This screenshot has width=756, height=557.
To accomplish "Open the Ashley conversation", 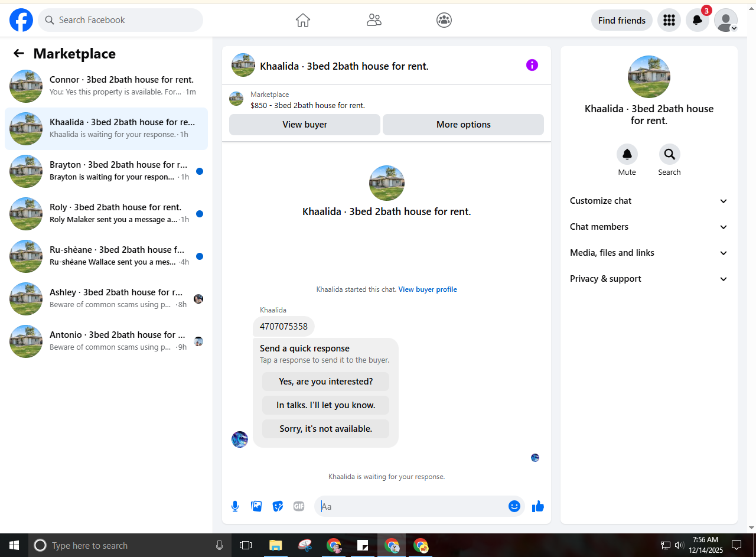I will [x=106, y=299].
